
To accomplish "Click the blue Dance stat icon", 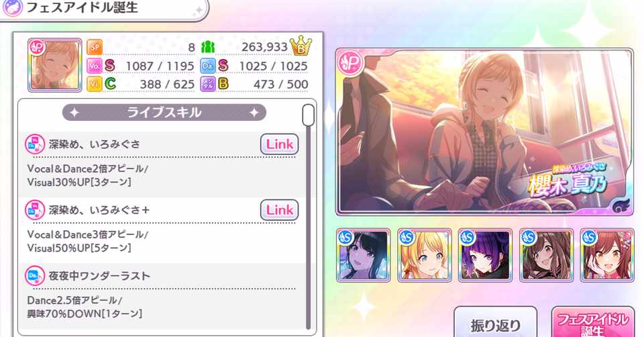I will click(208, 66).
